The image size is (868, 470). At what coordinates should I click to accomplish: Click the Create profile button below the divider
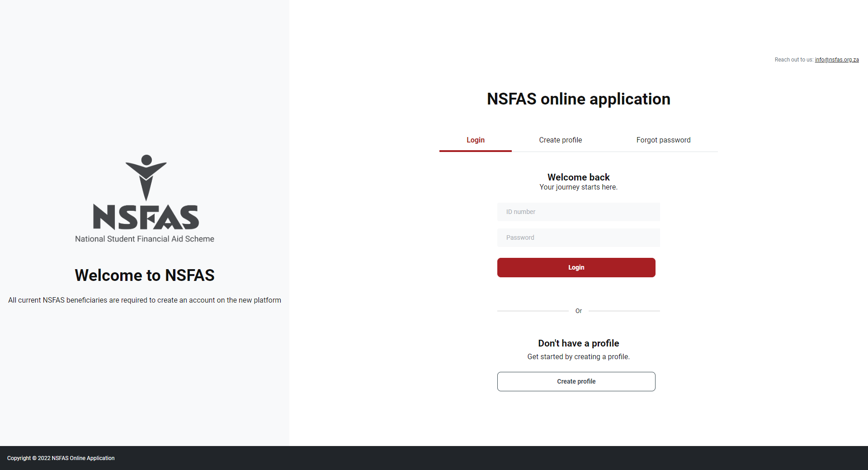tap(576, 381)
